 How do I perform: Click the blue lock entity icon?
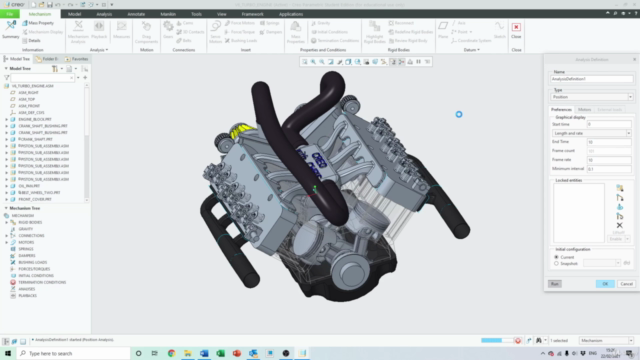[x=620, y=207]
